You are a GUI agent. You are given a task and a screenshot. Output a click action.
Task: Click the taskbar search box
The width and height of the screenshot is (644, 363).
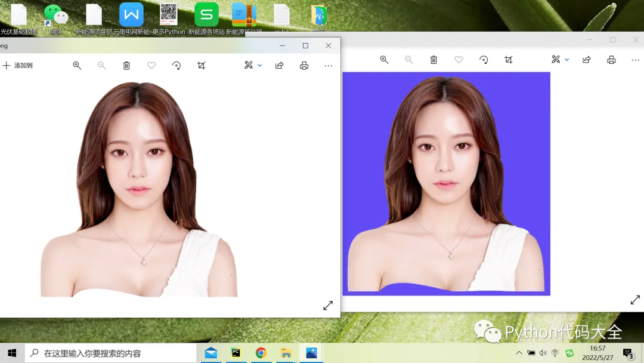tap(111, 353)
